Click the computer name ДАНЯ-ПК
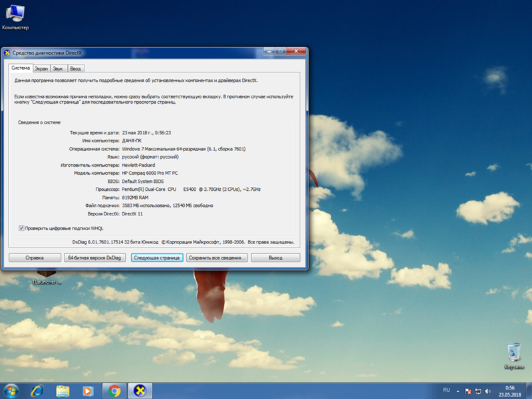Screen dimensions: 532x399 coord(132,141)
